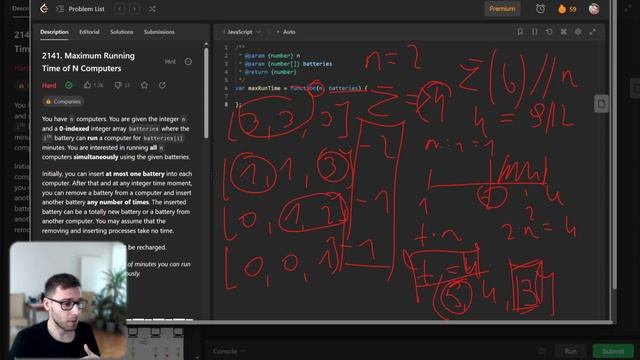640x360 pixels.
Task: Open the Problem List panel
Action: (81, 9)
